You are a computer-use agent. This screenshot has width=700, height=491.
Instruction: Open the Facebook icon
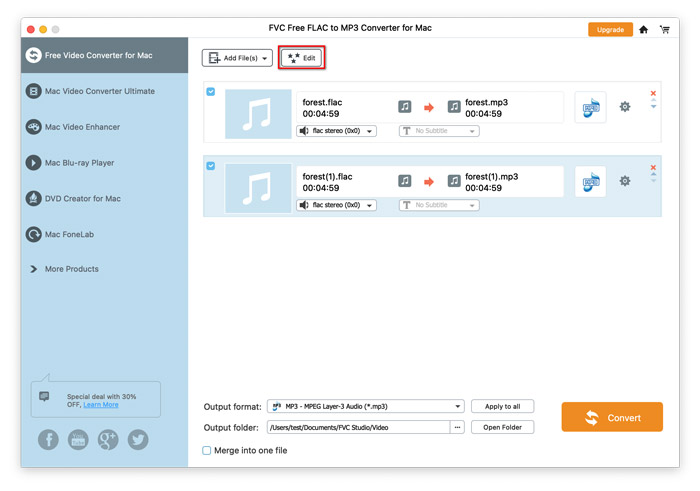click(x=48, y=440)
